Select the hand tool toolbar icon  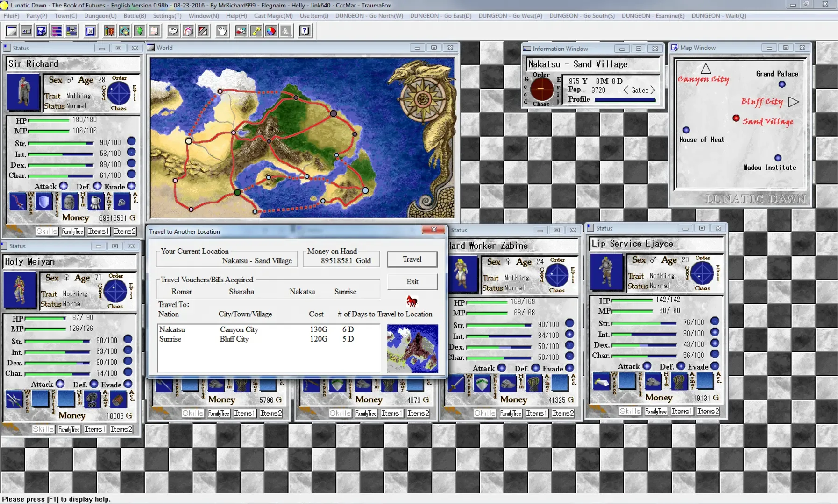point(222,31)
